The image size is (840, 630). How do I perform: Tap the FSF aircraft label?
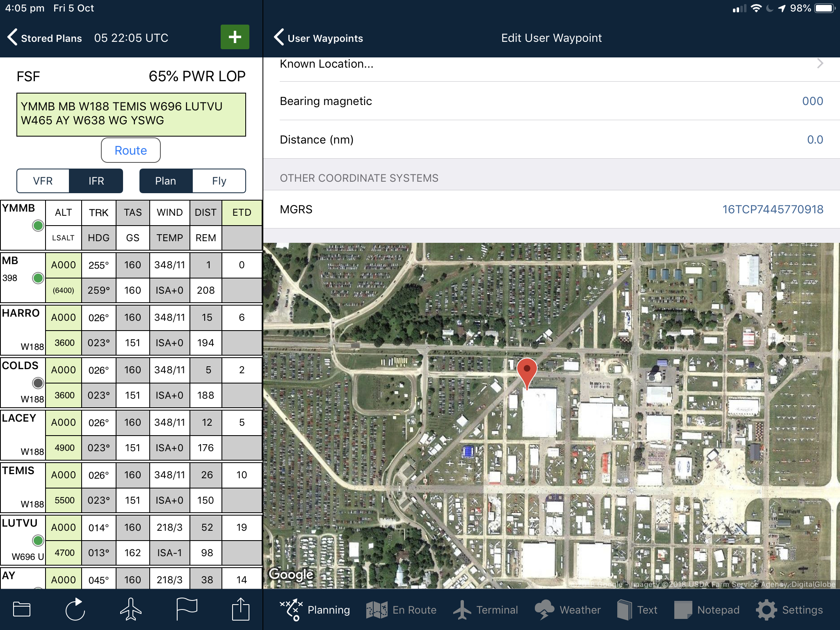click(28, 76)
